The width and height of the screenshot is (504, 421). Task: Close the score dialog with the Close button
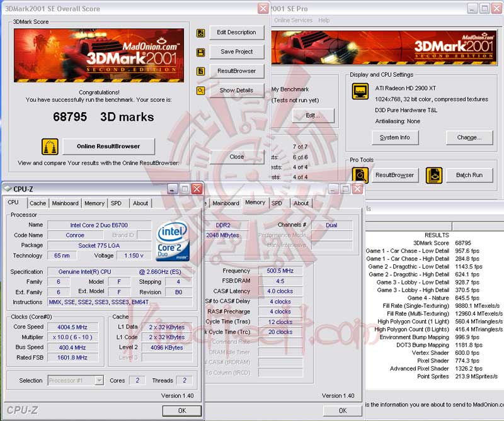coord(237,157)
